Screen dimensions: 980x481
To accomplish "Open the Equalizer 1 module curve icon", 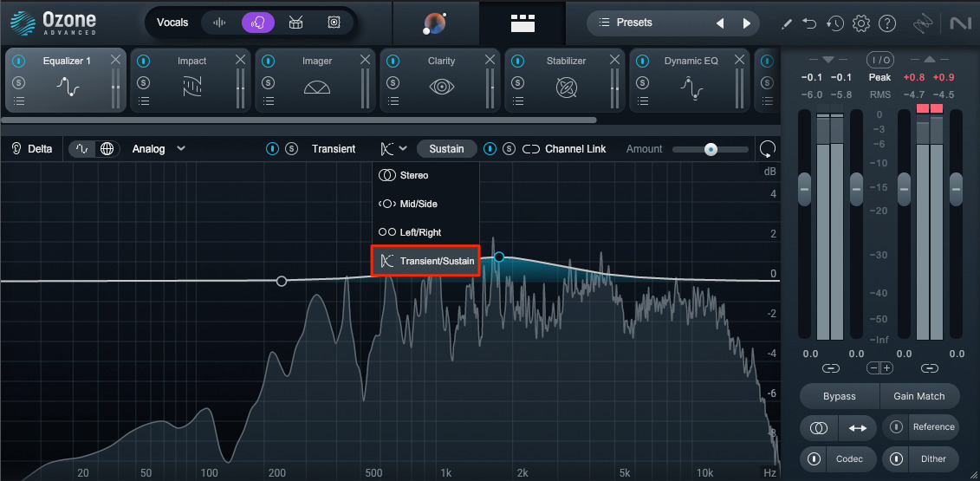I will 68,87.
